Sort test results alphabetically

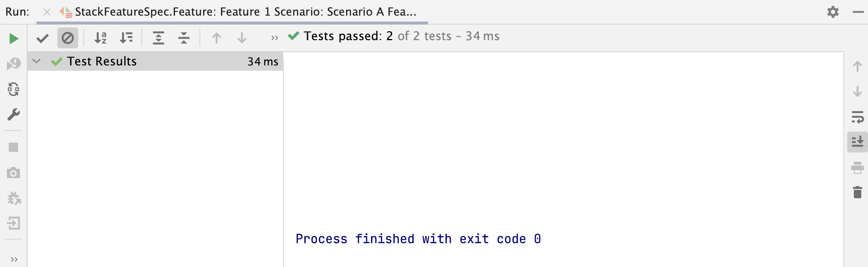pos(100,37)
